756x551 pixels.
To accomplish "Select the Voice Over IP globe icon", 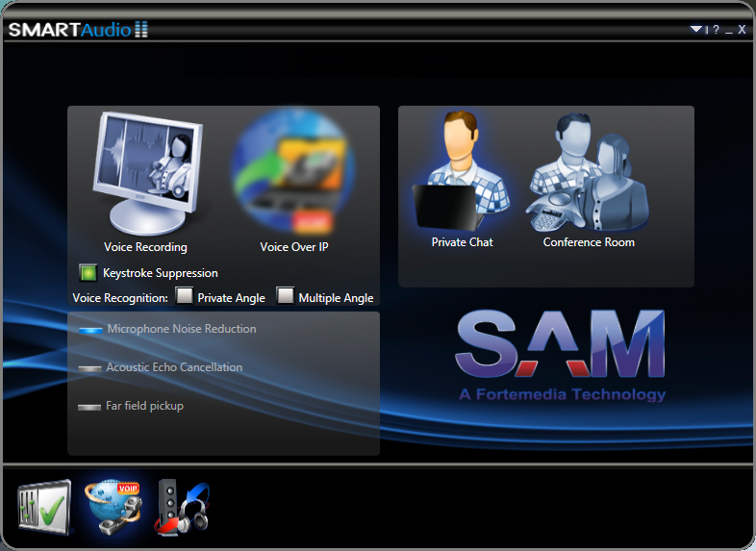I will click(x=293, y=171).
